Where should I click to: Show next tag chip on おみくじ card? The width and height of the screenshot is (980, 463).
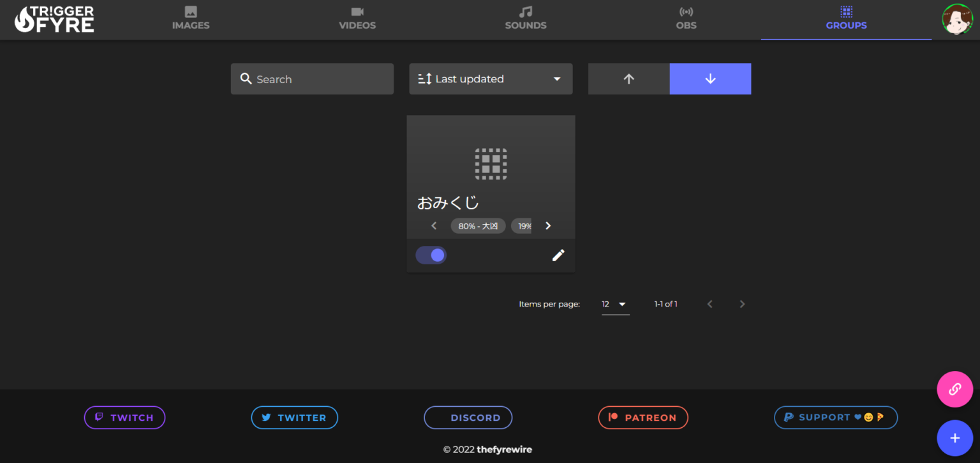coord(547,225)
